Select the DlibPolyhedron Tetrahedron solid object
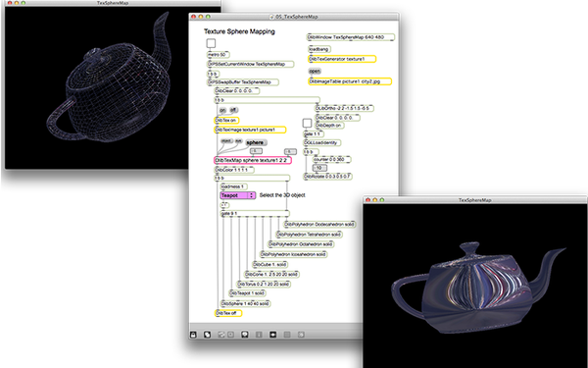This screenshot has height=368, width=588. tap(309, 235)
